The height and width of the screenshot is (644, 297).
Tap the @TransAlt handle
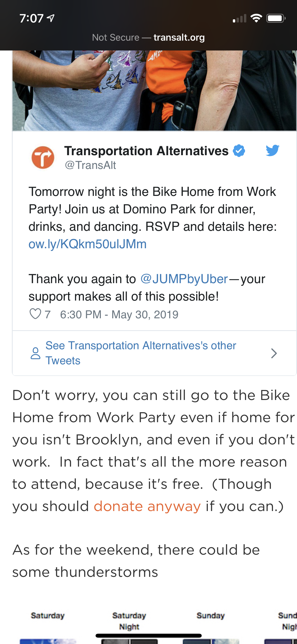90,165
